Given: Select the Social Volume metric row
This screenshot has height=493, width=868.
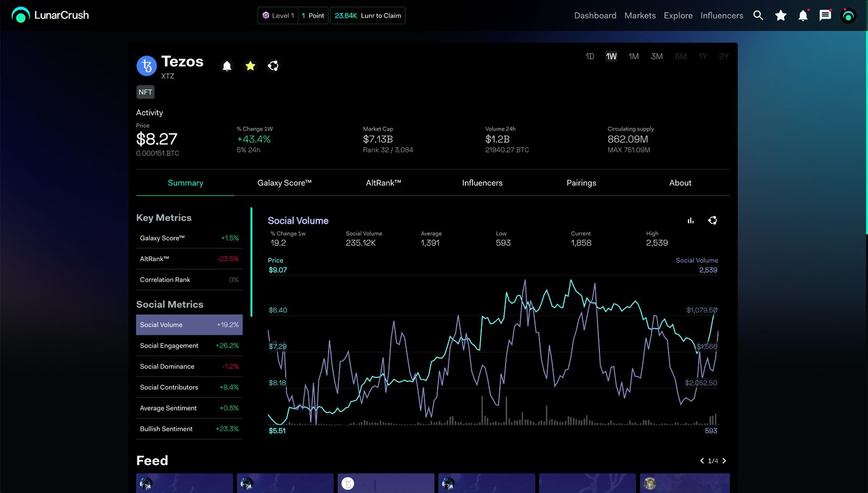Looking at the screenshot, I should coord(189,325).
